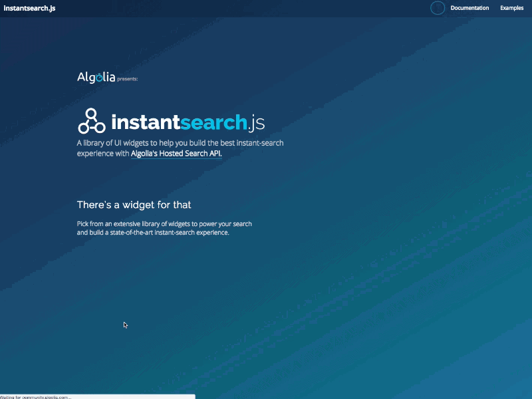This screenshot has height=399, width=532.
Task: Click the connected-nodes icon left of 'instantsearch'
Action: pos(92,120)
